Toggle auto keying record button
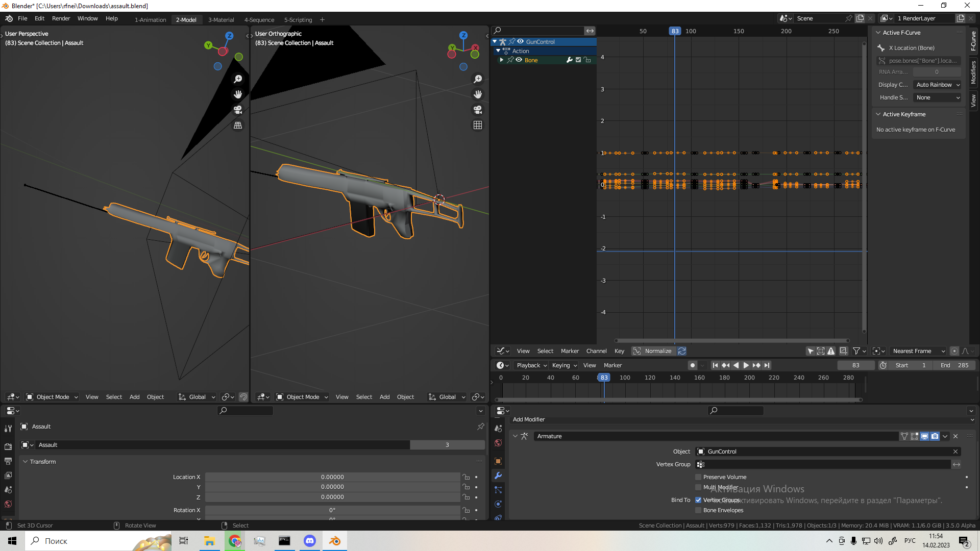 [692, 365]
